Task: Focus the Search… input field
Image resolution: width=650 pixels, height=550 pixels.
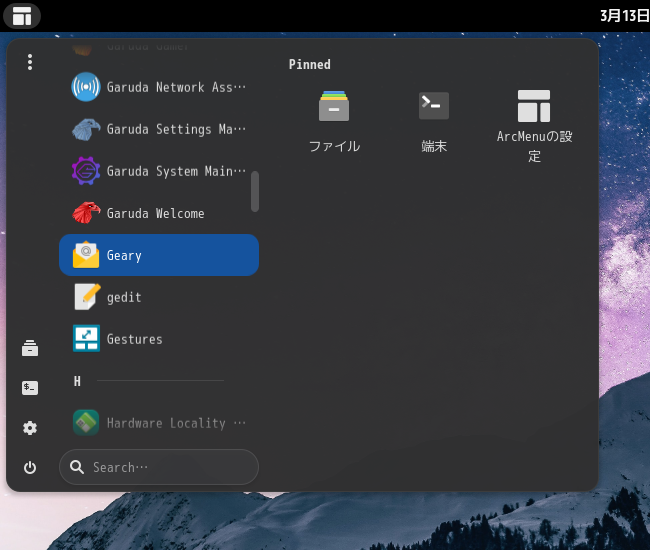Action: 159,467
